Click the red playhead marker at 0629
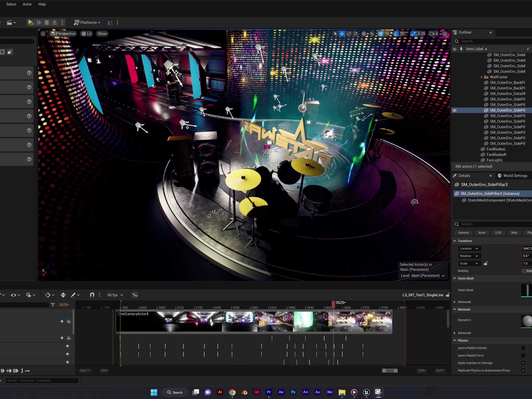Image resolution: width=532 pixels, height=399 pixels. (333, 304)
